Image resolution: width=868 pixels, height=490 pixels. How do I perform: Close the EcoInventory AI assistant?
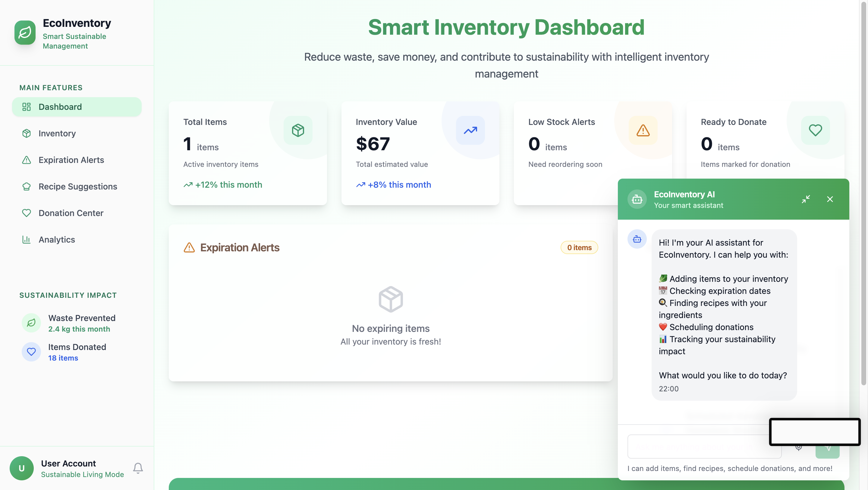tap(830, 199)
